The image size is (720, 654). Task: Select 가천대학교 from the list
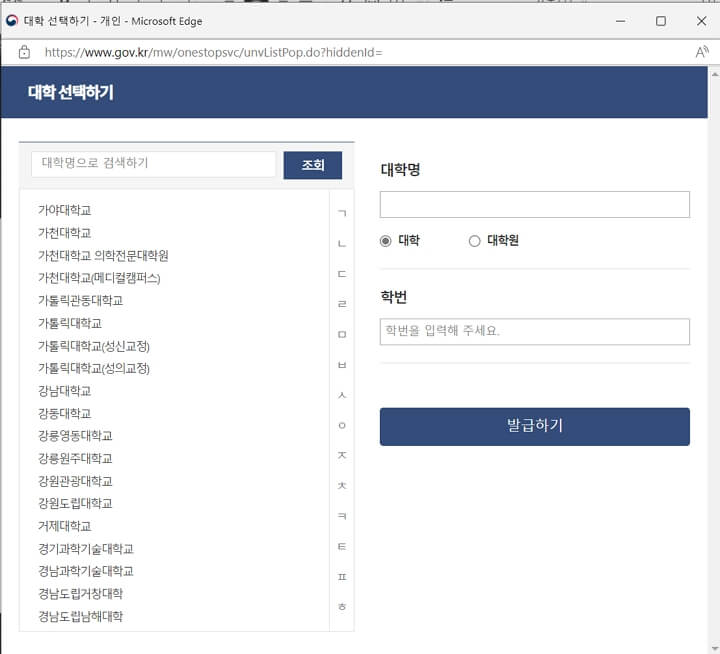[x=65, y=233]
